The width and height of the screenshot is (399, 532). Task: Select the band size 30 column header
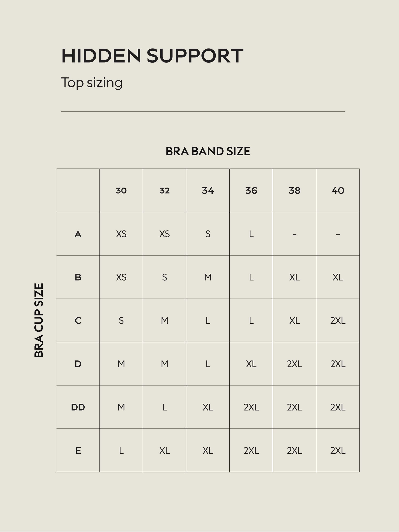[x=121, y=190]
